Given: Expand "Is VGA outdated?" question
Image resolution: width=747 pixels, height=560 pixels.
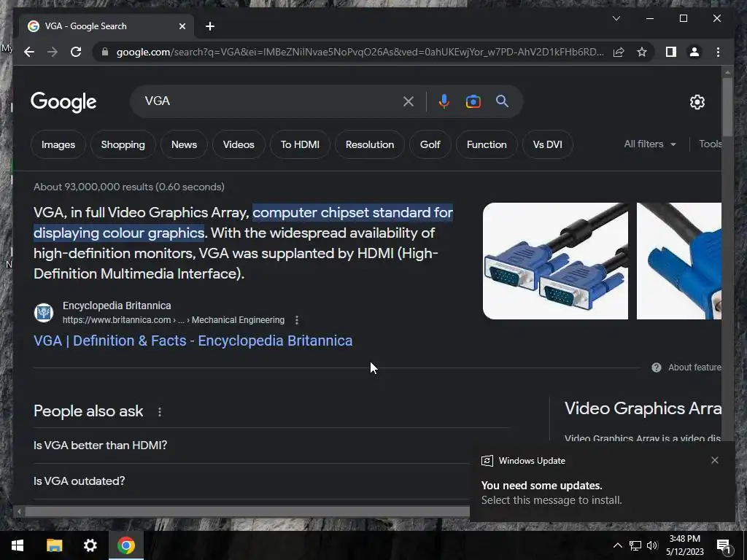Looking at the screenshot, I should click(x=252, y=481).
